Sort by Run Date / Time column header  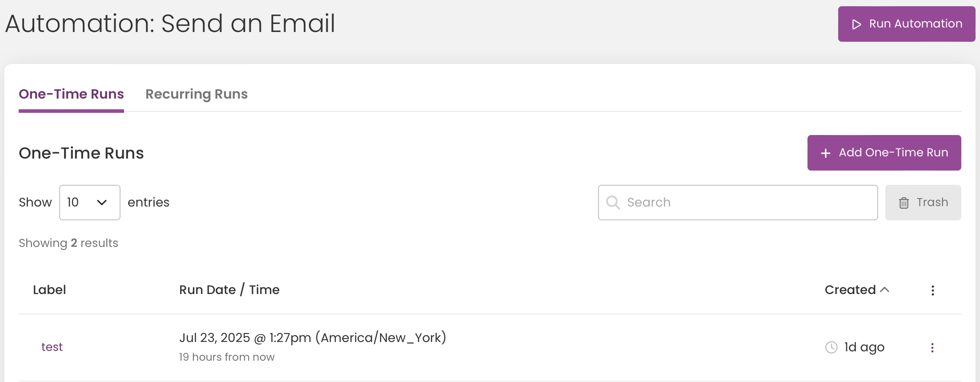[x=229, y=290]
